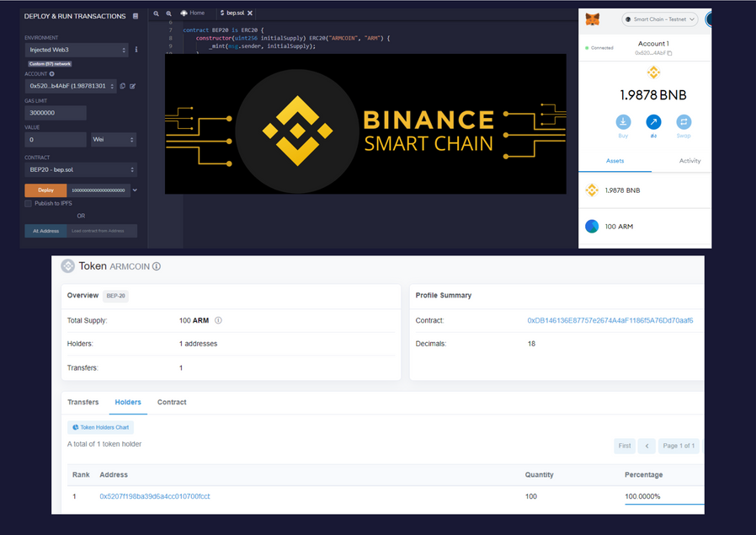Click the MetaMask Buy download icon
Viewport: 756px width, 535px height.
(623, 122)
